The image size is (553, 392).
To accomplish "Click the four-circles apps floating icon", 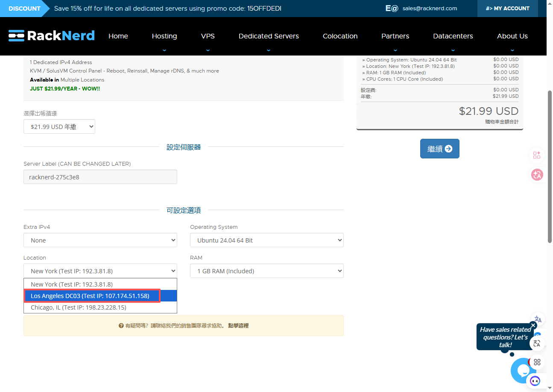I will point(537,362).
